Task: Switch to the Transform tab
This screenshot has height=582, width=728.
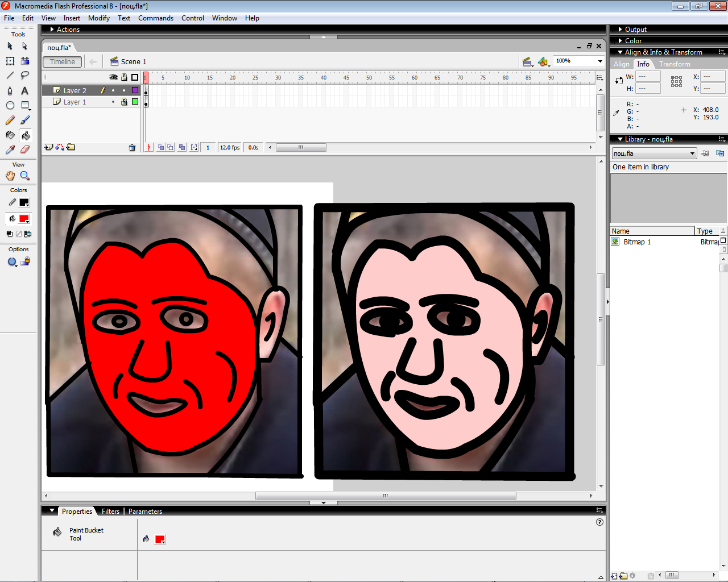Action: pyautogui.click(x=675, y=64)
